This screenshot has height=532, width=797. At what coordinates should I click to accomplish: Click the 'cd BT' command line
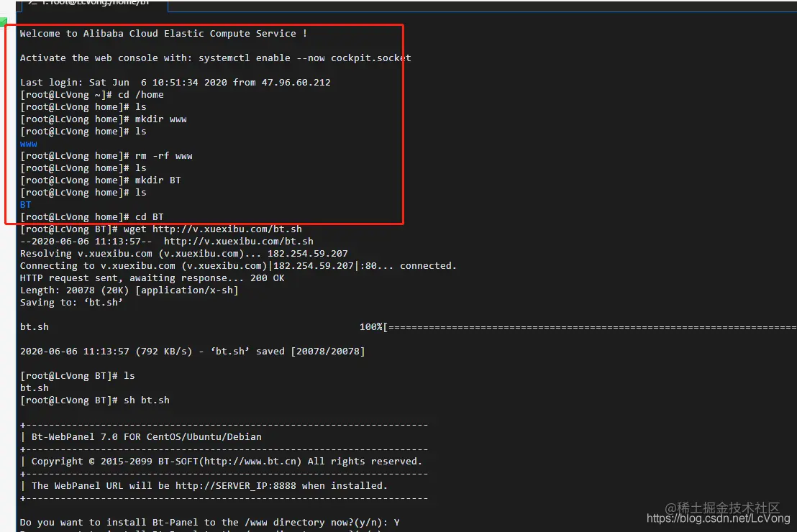(91, 217)
